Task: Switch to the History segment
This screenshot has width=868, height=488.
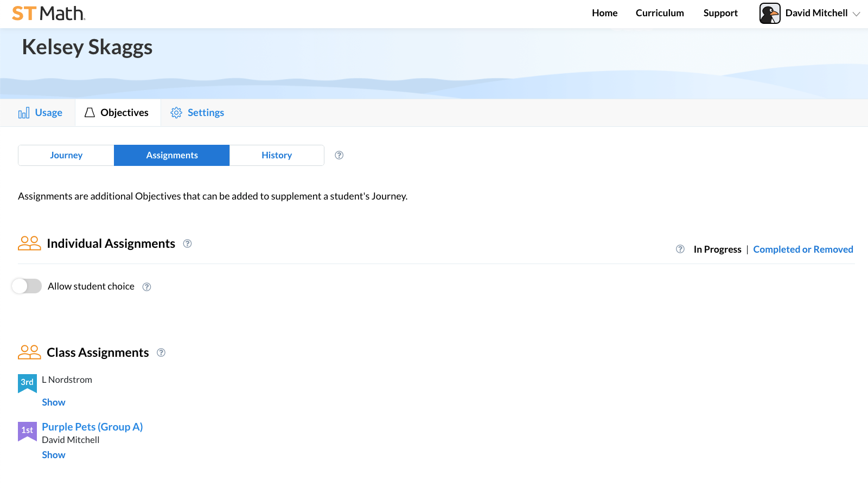Action: tap(277, 155)
